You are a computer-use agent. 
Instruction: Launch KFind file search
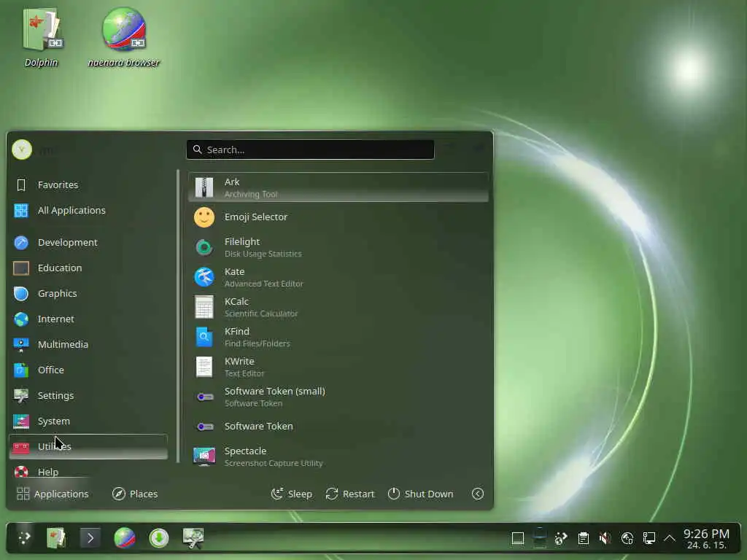338,337
